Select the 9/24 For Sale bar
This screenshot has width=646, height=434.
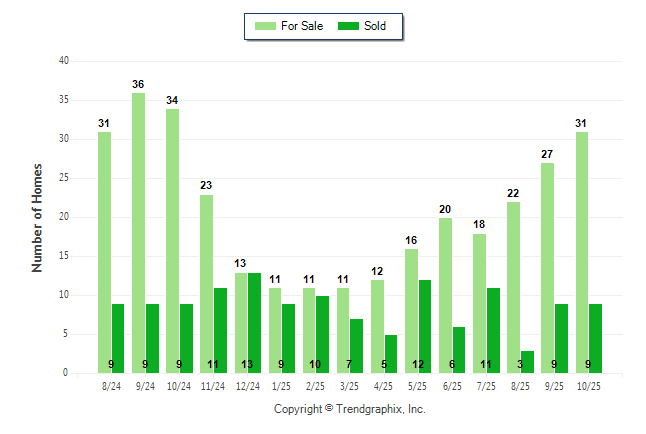(138, 233)
